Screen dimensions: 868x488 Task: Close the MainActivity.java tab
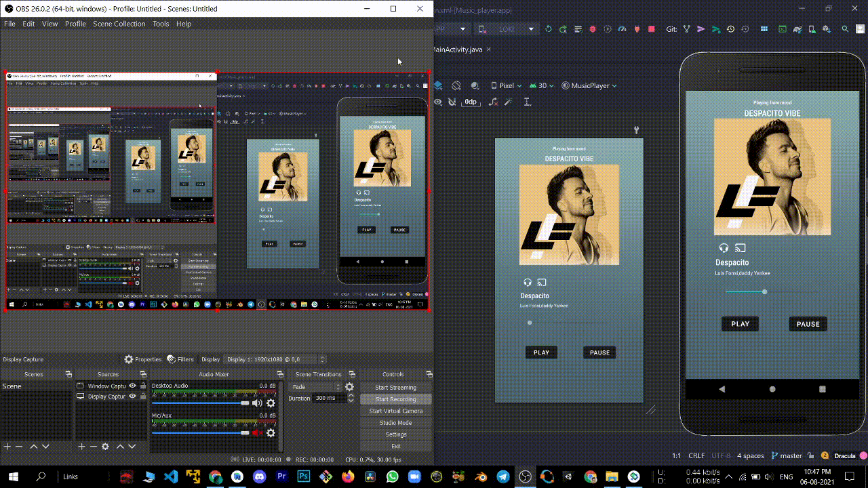click(489, 49)
